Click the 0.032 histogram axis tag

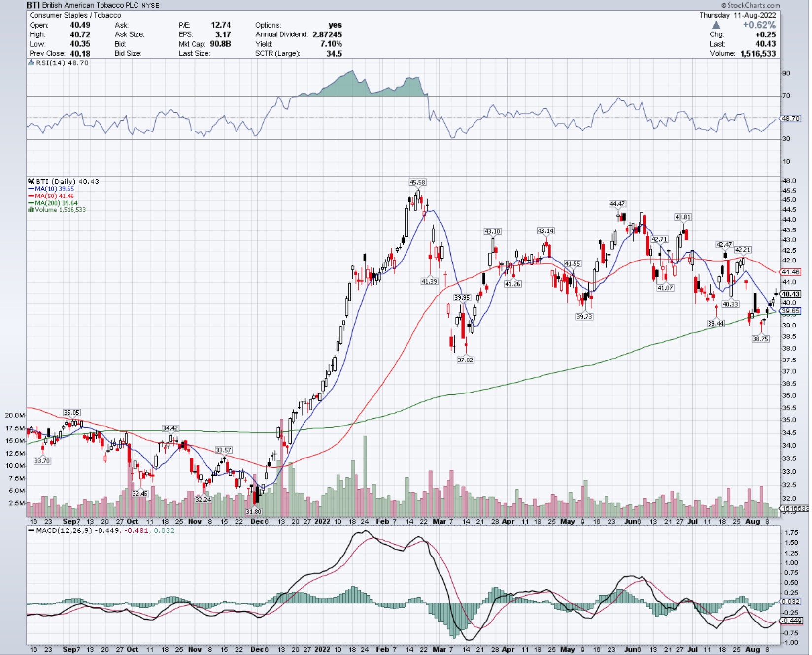tap(791, 601)
